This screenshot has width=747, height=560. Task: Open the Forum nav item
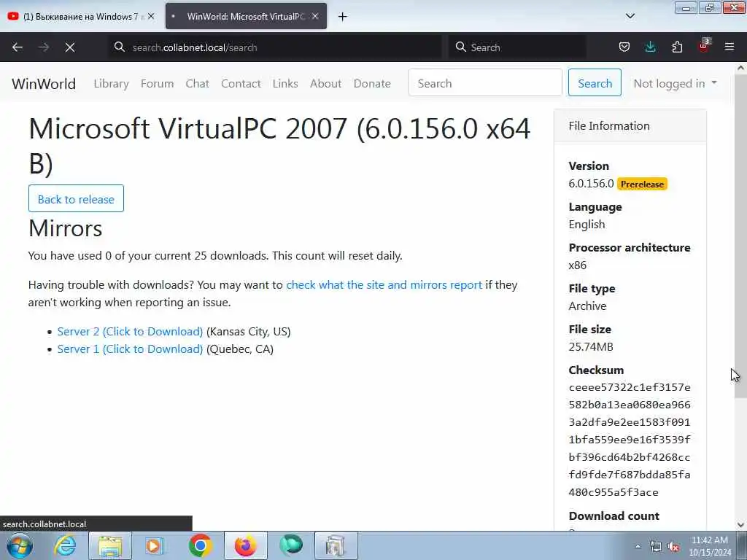(x=158, y=83)
